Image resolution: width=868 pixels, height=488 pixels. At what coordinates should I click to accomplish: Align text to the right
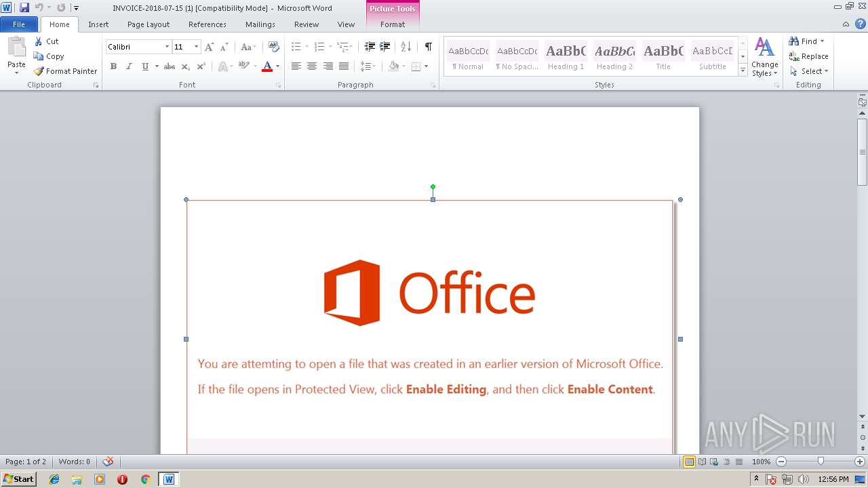click(x=328, y=66)
